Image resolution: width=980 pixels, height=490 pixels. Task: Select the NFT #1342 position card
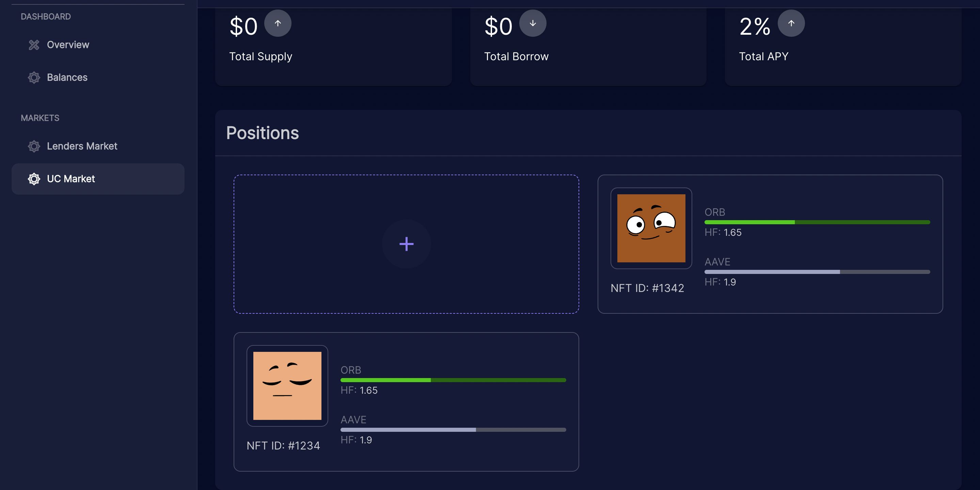click(771, 244)
